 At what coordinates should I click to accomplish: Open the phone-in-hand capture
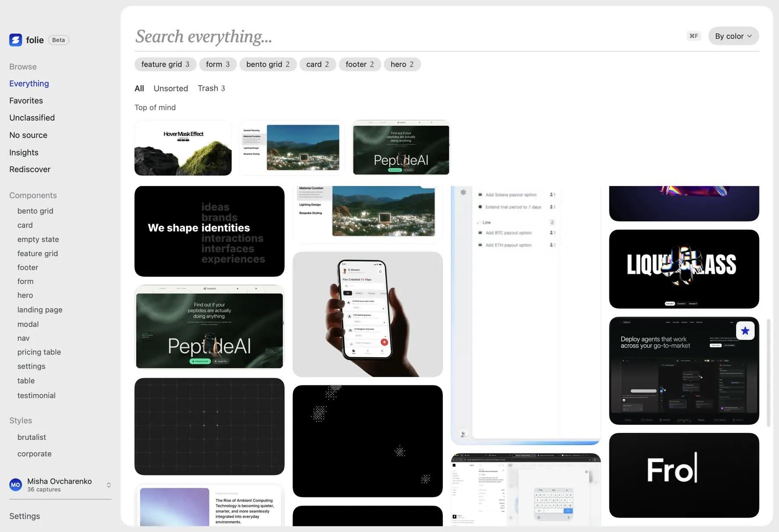pos(367,314)
